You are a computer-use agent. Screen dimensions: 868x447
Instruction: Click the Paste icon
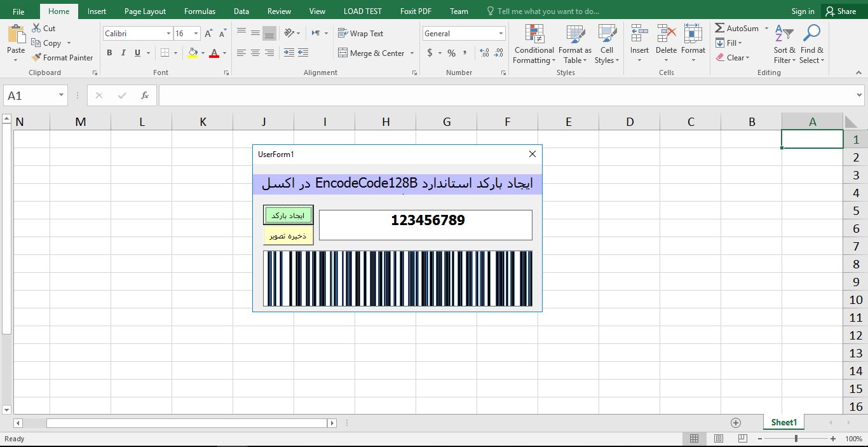[x=16, y=34]
